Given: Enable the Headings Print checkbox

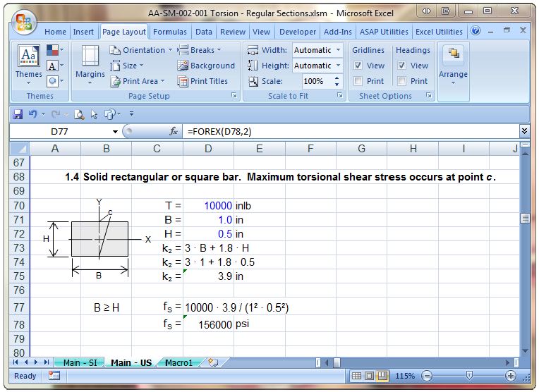Looking at the screenshot, I should pos(402,81).
